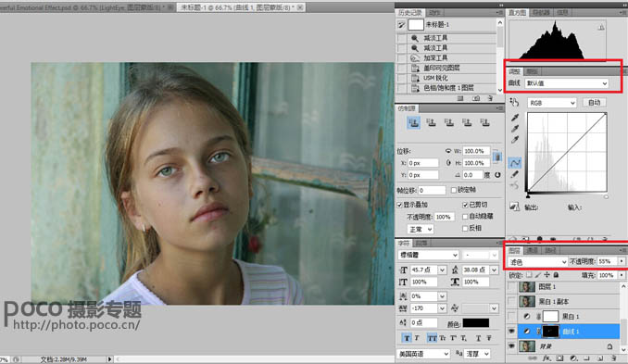This screenshot has width=628, height=364.
Task: Select the 未标题-1 document tab
Action: pyautogui.click(x=237, y=7)
